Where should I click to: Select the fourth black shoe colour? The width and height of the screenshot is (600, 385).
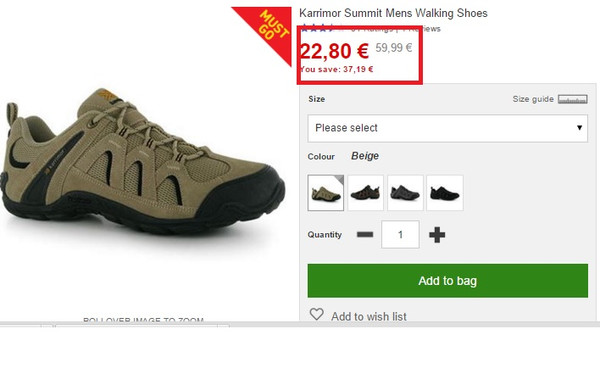(x=445, y=193)
